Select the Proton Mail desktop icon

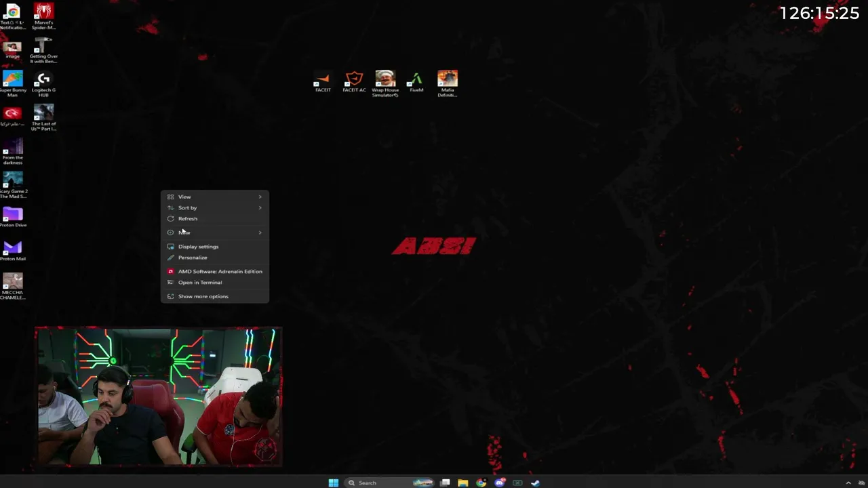[12, 251]
